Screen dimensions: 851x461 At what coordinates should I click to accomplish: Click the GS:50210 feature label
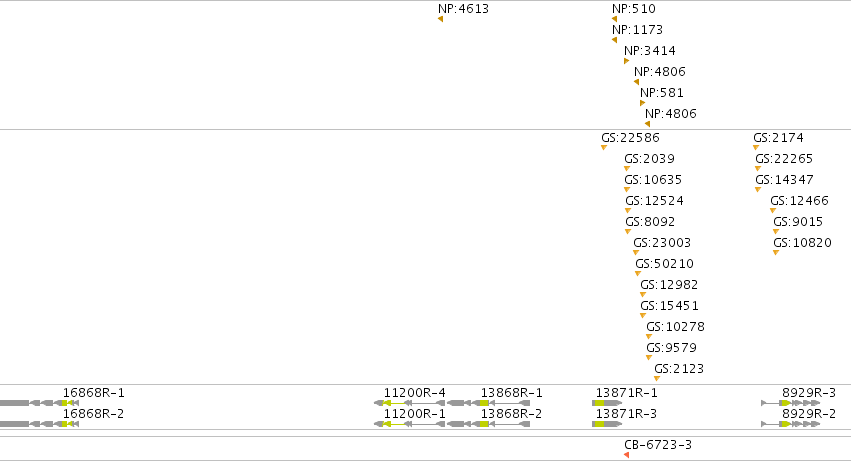coord(664,264)
